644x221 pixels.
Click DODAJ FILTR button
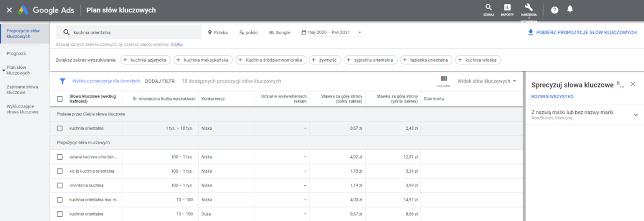pyautogui.click(x=160, y=81)
